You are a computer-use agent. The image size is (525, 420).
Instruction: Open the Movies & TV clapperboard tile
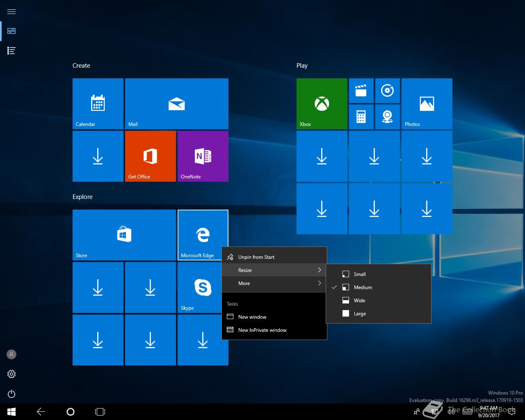tap(361, 91)
